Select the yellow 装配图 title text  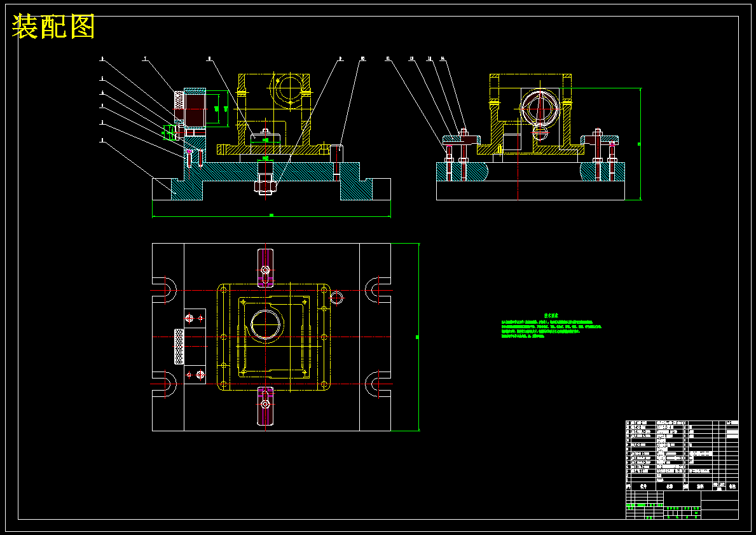tap(53, 27)
